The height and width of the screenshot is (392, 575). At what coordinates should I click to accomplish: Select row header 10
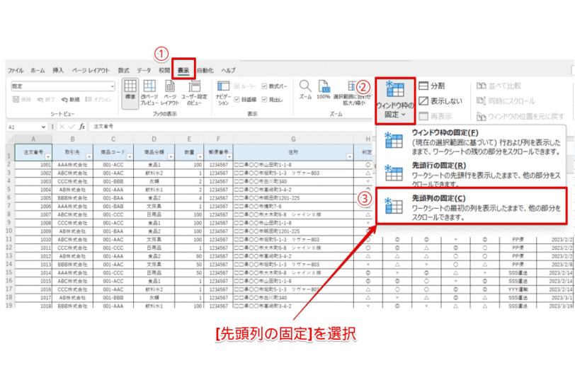(9, 231)
